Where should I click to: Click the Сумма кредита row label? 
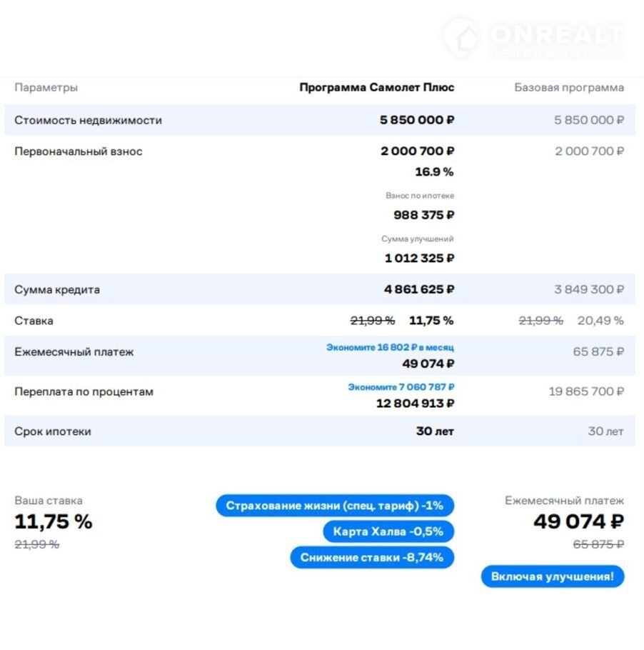57,290
